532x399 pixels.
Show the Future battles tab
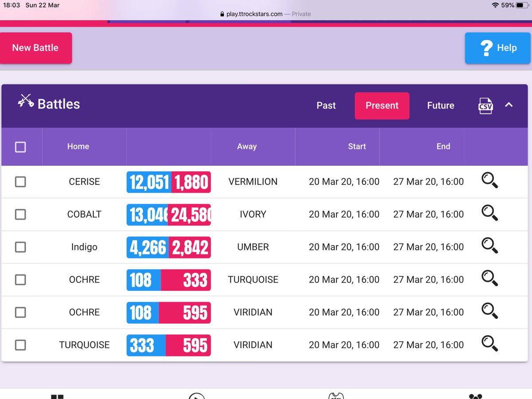click(441, 106)
